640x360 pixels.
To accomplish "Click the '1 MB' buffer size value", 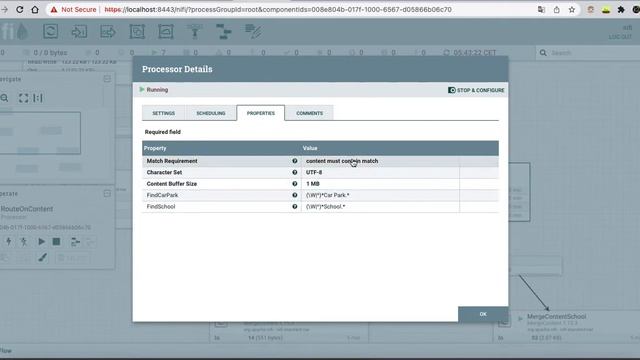I will click(313, 184).
